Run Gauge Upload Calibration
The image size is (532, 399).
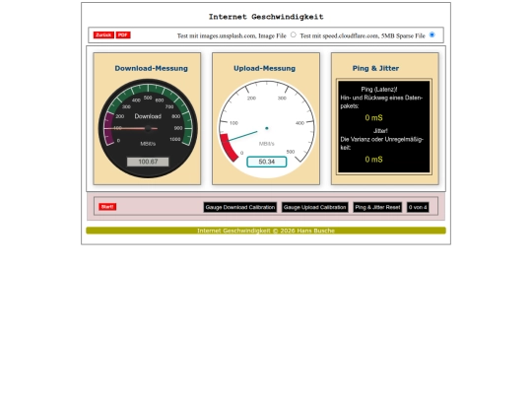[314, 207]
